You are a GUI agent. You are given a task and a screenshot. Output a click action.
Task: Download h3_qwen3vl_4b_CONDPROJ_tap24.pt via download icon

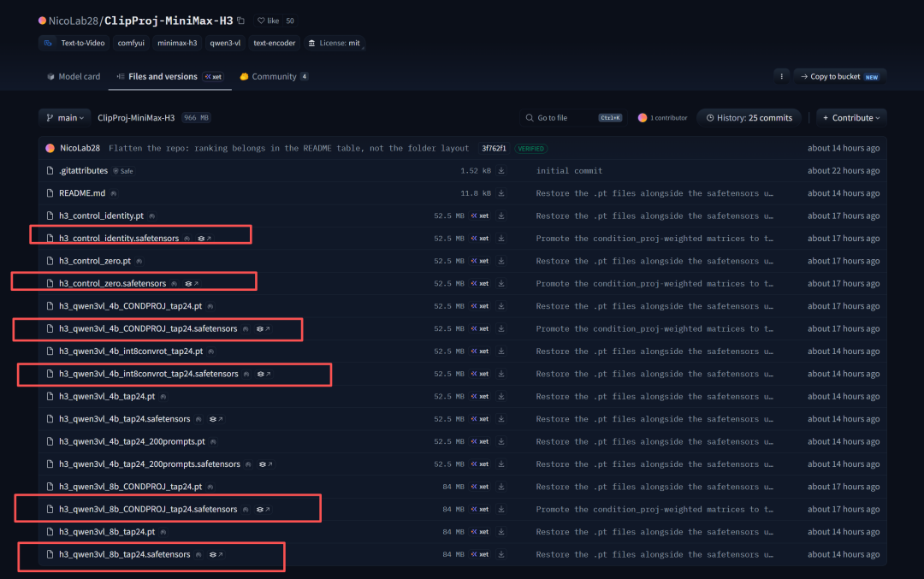click(501, 306)
